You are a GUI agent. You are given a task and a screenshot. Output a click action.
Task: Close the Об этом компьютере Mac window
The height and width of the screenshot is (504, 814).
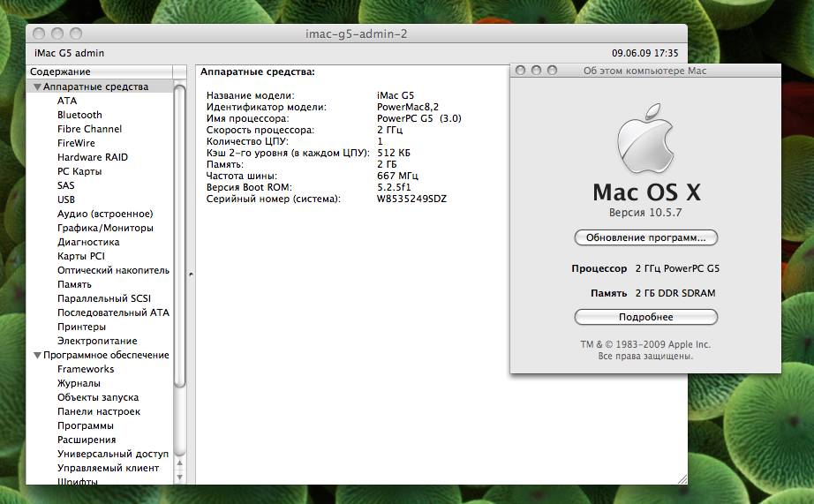point(520,70)
